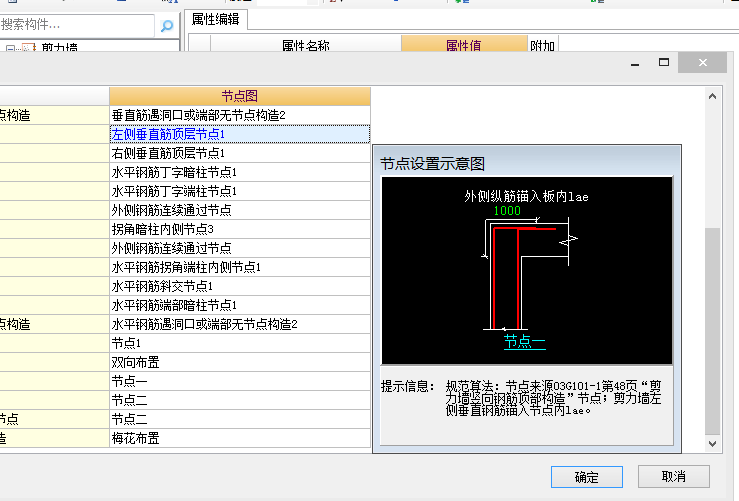This screenshot has height=501, width=739.
Task: Select 水平钢筋端部暗柱节点1 cell
Action: point(240,305)
